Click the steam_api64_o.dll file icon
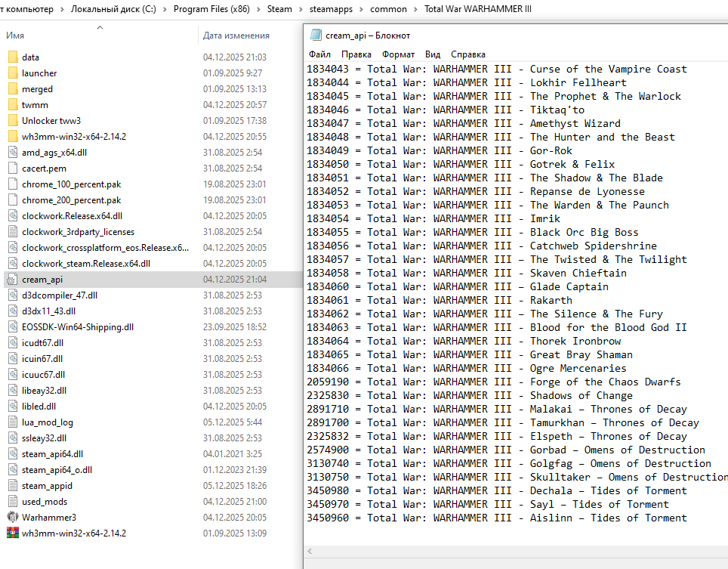The height and width of the screenshot is (569, 728). click(x=13, y=470)
